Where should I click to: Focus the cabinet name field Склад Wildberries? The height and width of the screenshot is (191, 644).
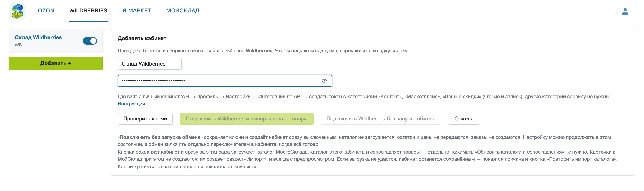point(150,64)
